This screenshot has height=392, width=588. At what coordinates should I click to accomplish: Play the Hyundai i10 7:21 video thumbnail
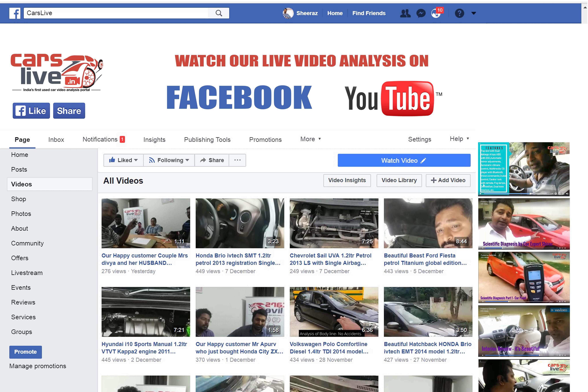point(146,312)
